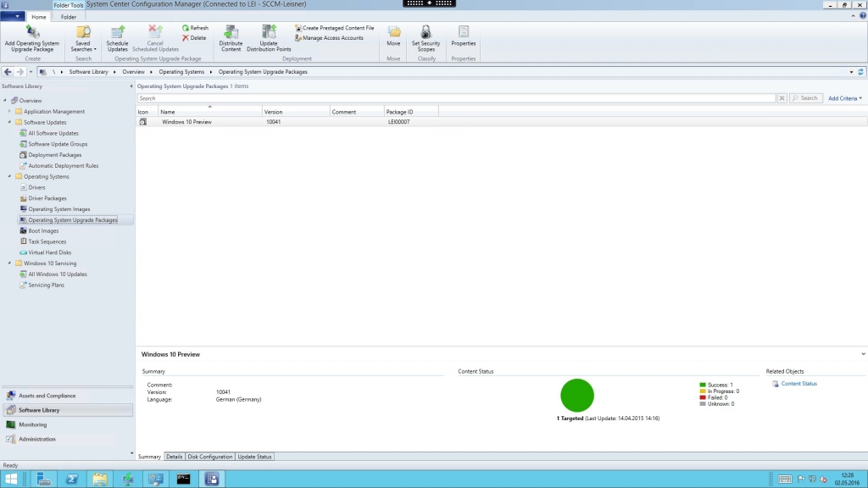Click the navigation Back arrow
Screen dimensions: 868x488
8,71
